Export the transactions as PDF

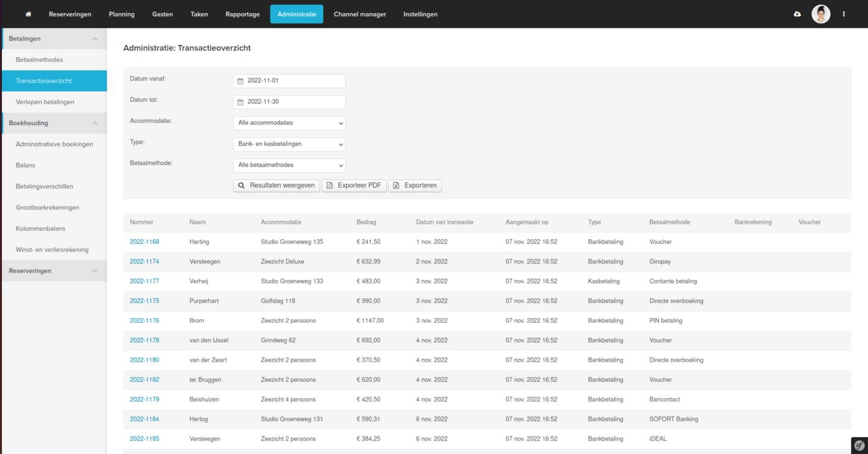pos(354,185)
